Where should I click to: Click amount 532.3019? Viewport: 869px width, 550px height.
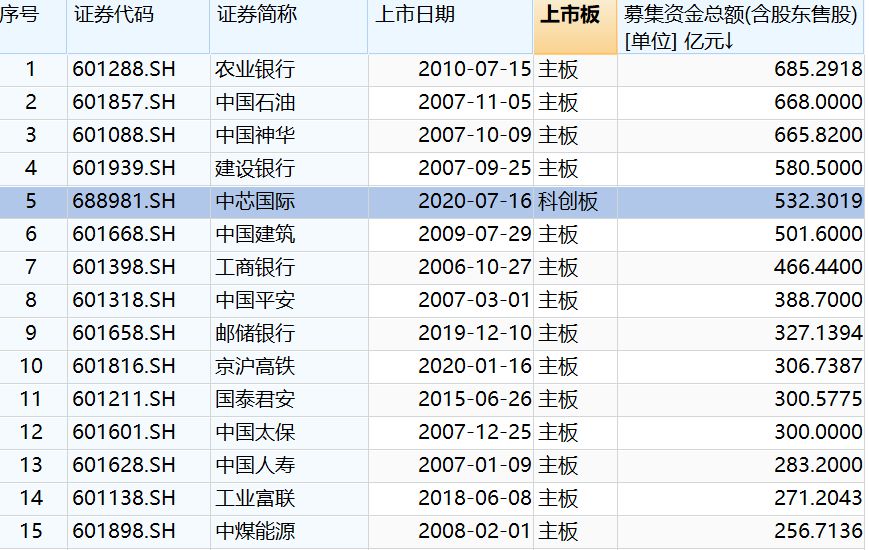click(x=740, y=202)
